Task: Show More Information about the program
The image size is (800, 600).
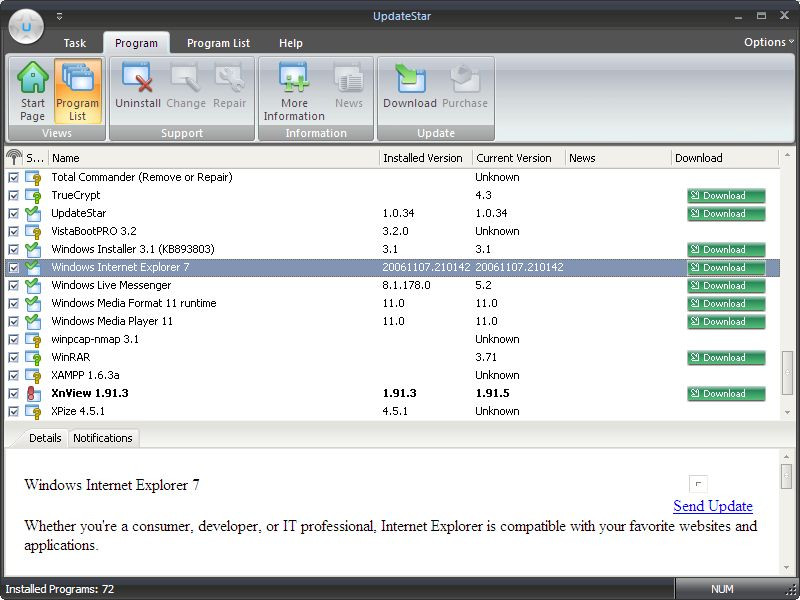Action: (294, 92)
